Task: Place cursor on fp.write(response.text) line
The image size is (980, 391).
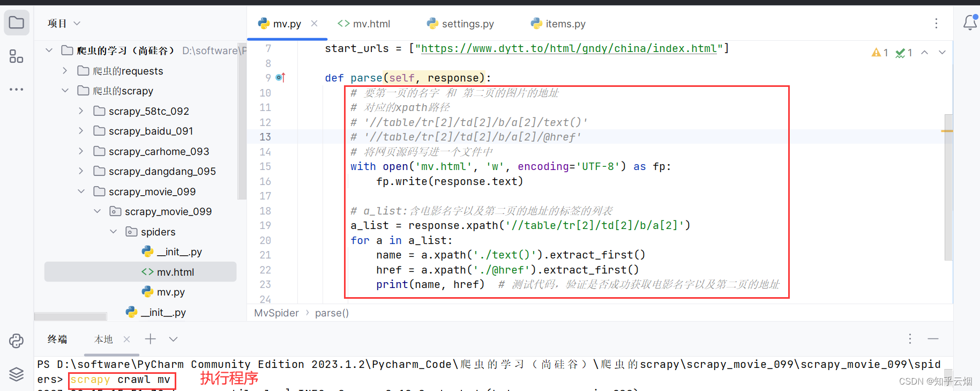Action: 450,181
